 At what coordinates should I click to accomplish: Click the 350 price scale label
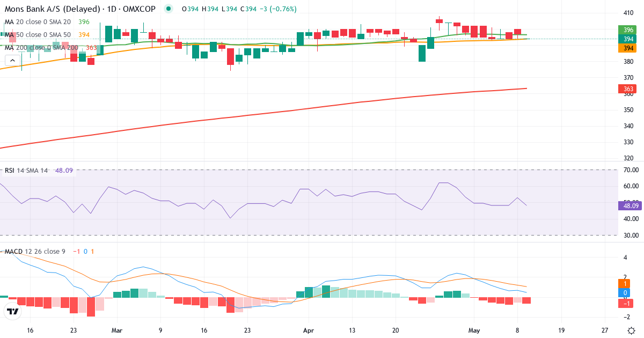coord(628,110)
